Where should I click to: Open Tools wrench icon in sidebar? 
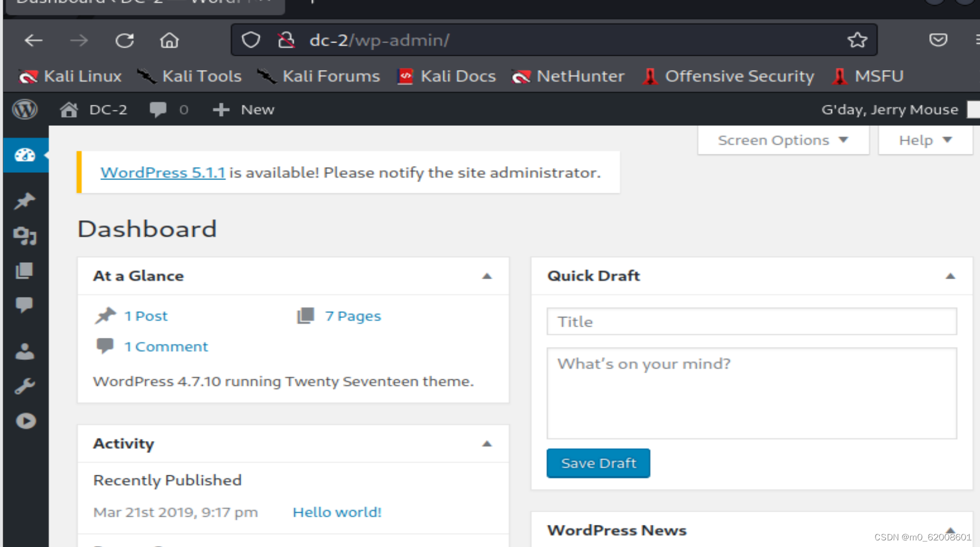[x=25, y=386]
